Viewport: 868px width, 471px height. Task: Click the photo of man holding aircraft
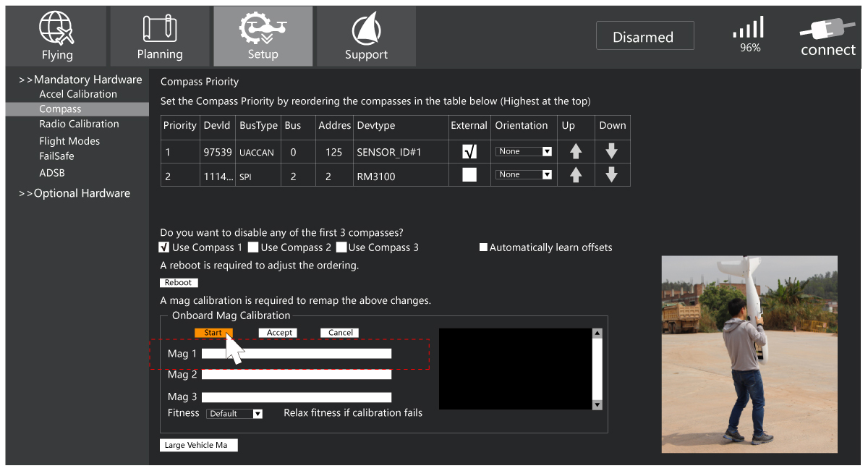749,355
